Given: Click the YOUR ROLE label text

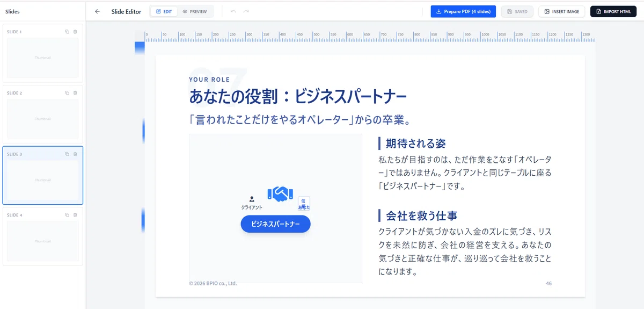Looking at the screenshot, I should [209, 80].
